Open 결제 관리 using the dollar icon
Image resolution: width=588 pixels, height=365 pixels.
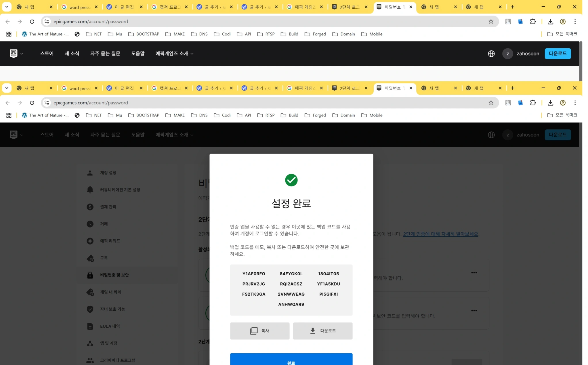90,207
